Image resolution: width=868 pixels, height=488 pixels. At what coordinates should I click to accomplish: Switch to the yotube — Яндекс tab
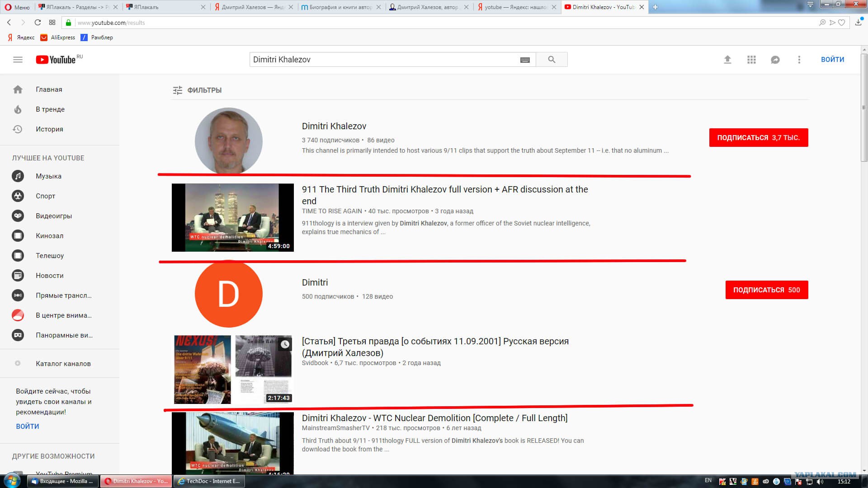[x=517, y=7]
